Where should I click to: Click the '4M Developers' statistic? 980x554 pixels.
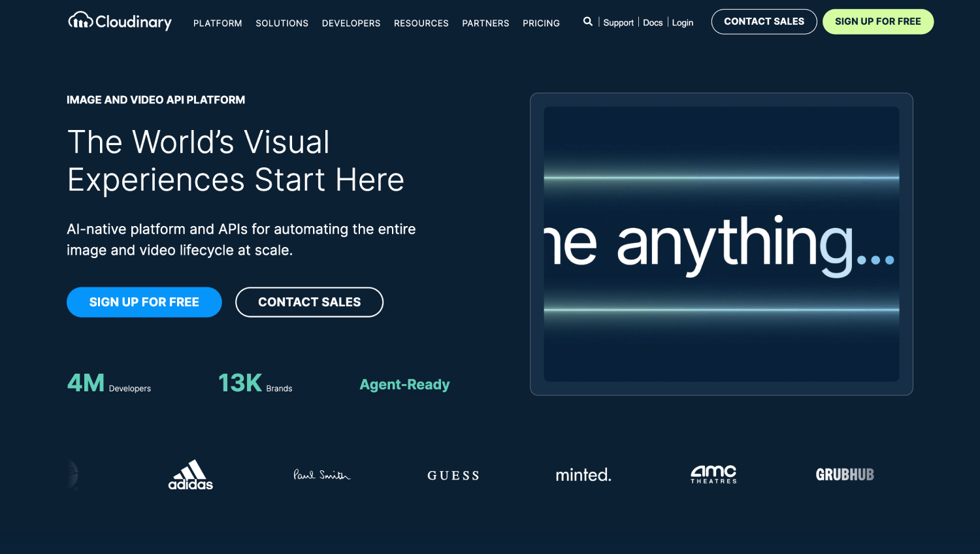(x=109, y=383)
